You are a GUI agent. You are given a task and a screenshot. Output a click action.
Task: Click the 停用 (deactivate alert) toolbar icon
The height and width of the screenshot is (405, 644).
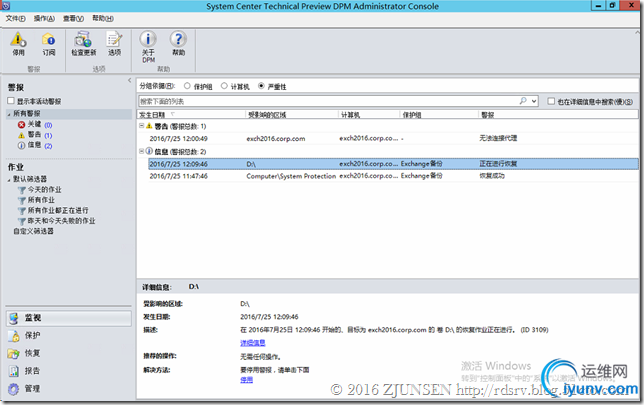tap(18, 39)
